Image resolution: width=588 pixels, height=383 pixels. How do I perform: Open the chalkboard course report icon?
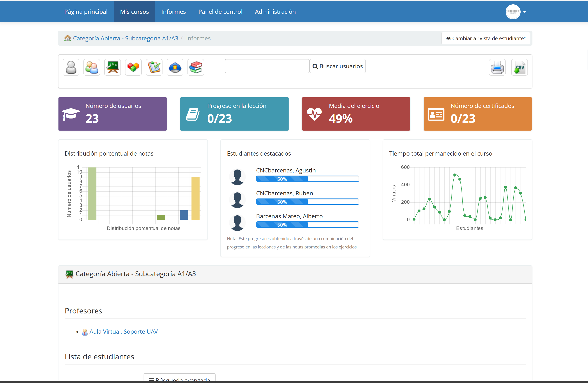tap(112, 67)
